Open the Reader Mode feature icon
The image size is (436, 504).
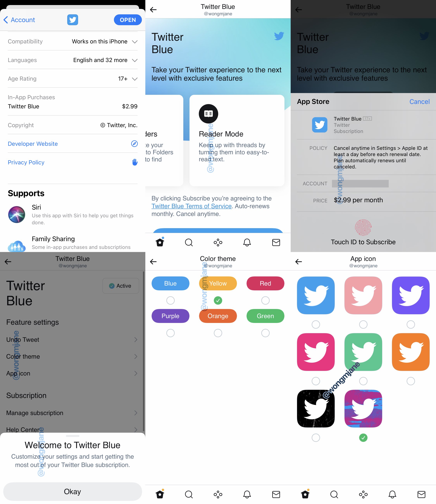208,113
